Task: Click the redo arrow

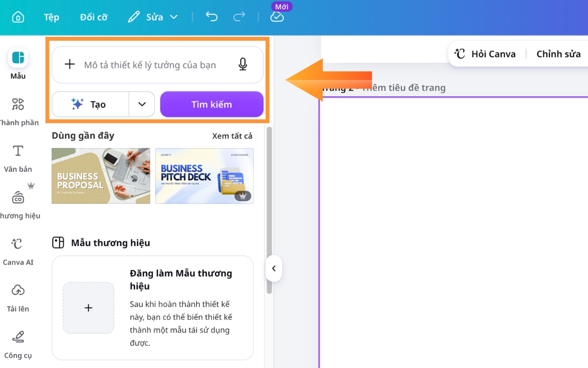Action: pos(239,17)
